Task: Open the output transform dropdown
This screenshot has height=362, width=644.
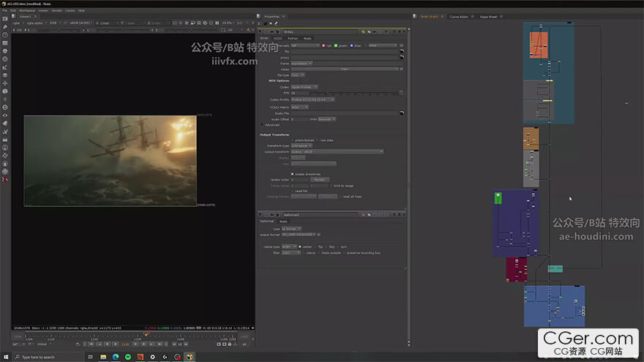Action: click(x=337, y=151)
